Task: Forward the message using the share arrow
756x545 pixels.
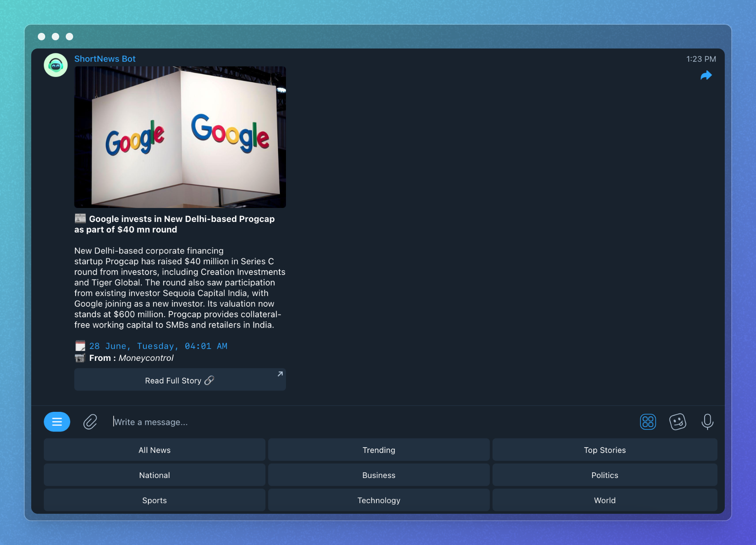Action: point(706,75)
